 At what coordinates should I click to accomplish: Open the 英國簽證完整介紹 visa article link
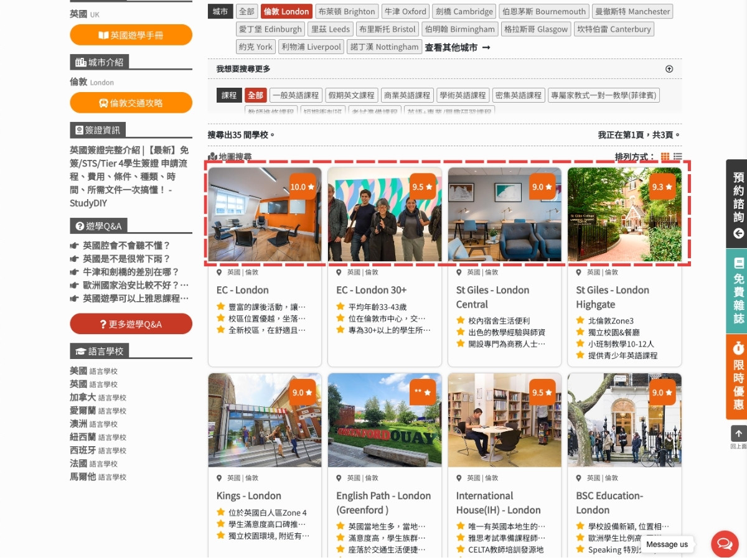[x=129, y=177]
